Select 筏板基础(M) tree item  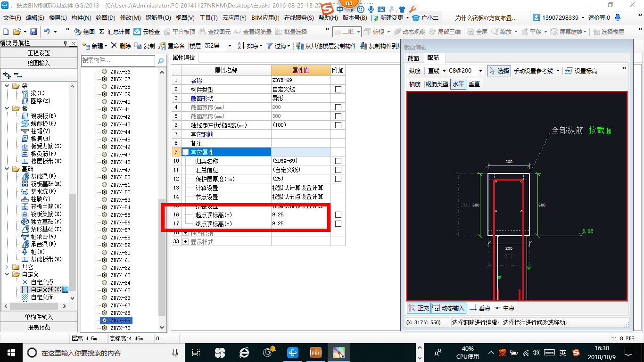[41, 184]
